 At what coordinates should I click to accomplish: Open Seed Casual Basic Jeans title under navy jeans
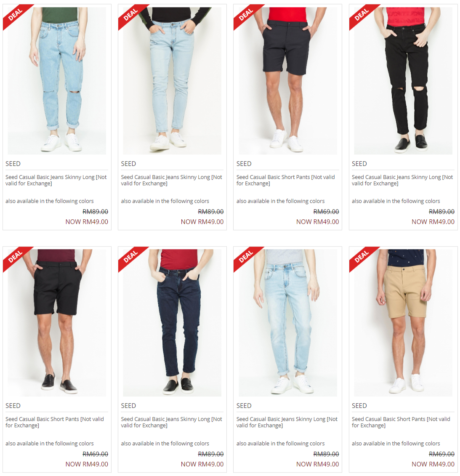point(172,422)
